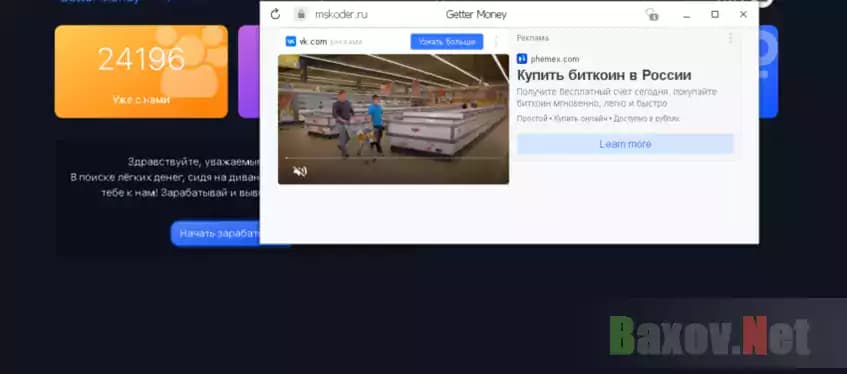Click the video ad progress bar
The image size is (847, 374).
393,158
